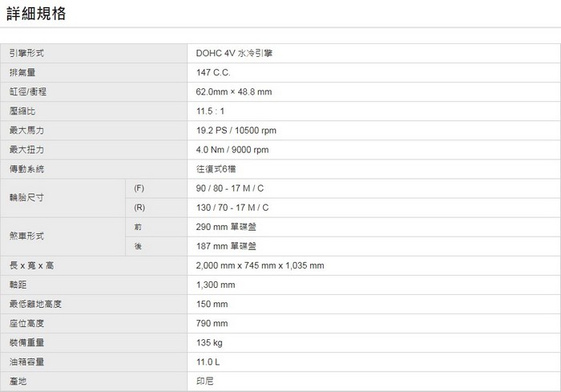This screenshot has height=392, width=561.
Task: Click the 印尼 origin value
Action: (204, 381)
